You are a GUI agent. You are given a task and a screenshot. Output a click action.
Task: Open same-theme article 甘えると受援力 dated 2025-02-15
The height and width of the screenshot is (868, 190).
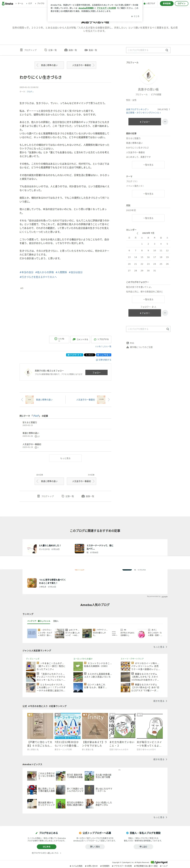pos(30,423)
